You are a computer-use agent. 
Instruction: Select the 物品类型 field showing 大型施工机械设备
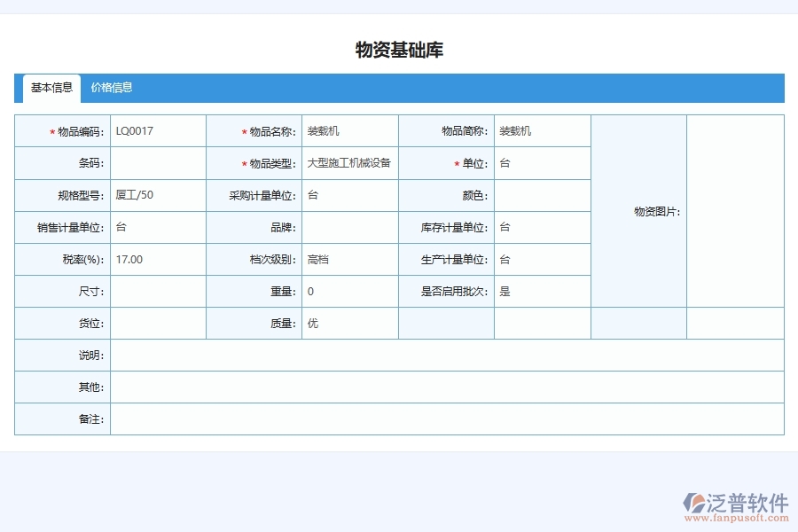350,162
